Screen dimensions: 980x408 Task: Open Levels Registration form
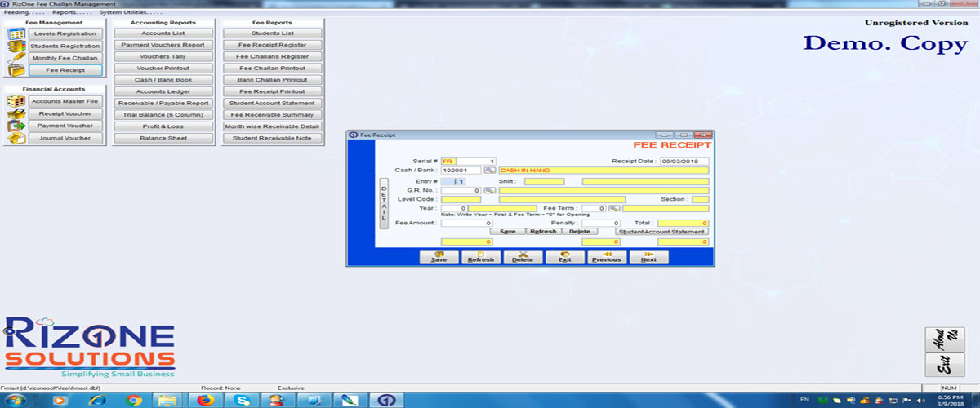[x=65, y=34]
